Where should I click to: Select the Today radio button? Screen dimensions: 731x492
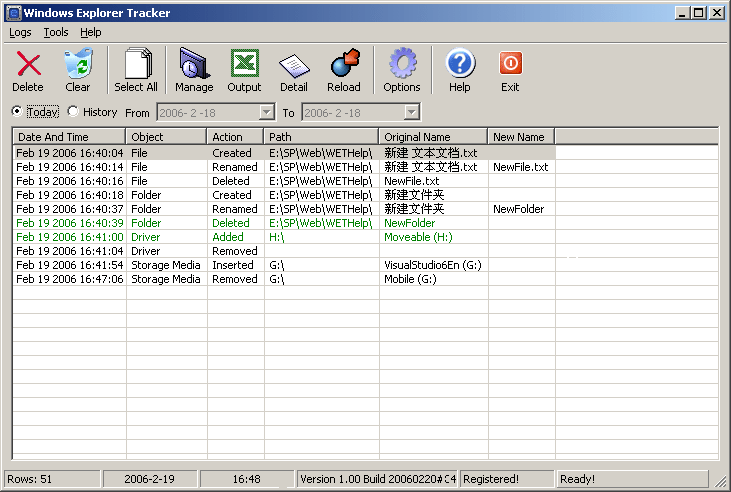(x=17, y=111)
